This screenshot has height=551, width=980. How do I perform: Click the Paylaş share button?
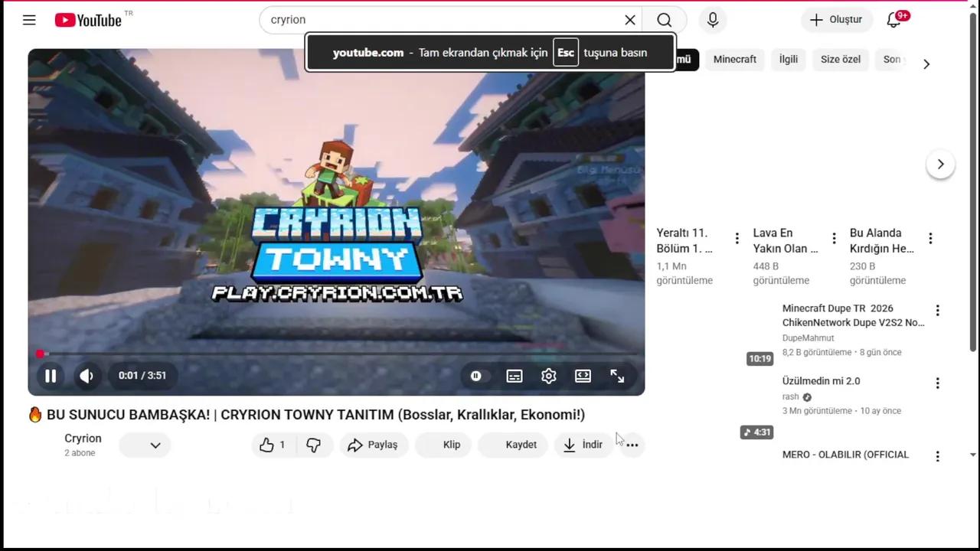(x=374, y=445)
